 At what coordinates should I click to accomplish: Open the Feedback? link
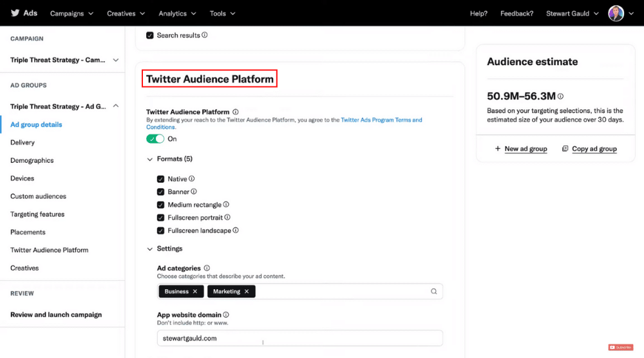[516, 14]
